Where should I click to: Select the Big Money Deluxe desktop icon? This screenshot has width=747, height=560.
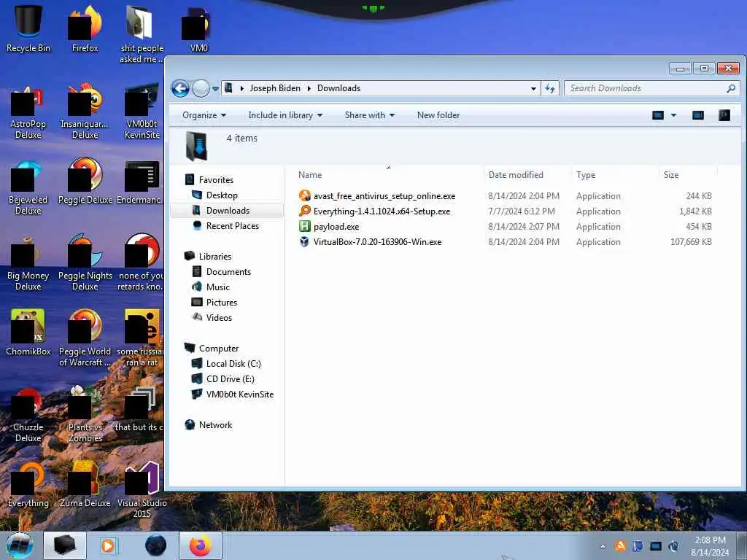pos(28,265)
